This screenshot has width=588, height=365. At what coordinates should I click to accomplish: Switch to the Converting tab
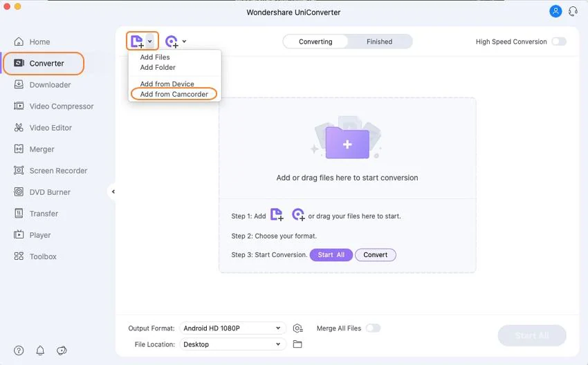click(315, 41)
